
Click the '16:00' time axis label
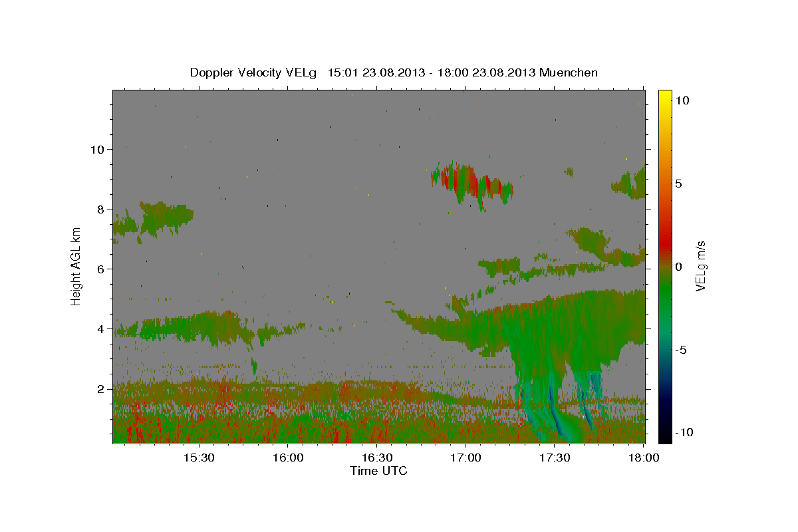287,458
